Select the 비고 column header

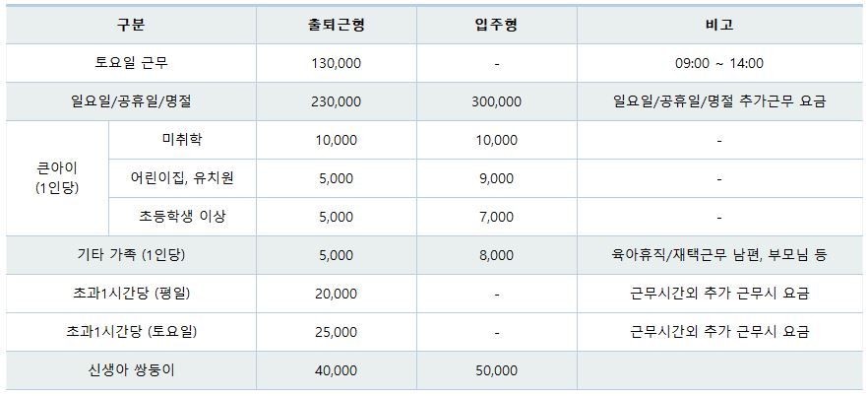(719, 25)
